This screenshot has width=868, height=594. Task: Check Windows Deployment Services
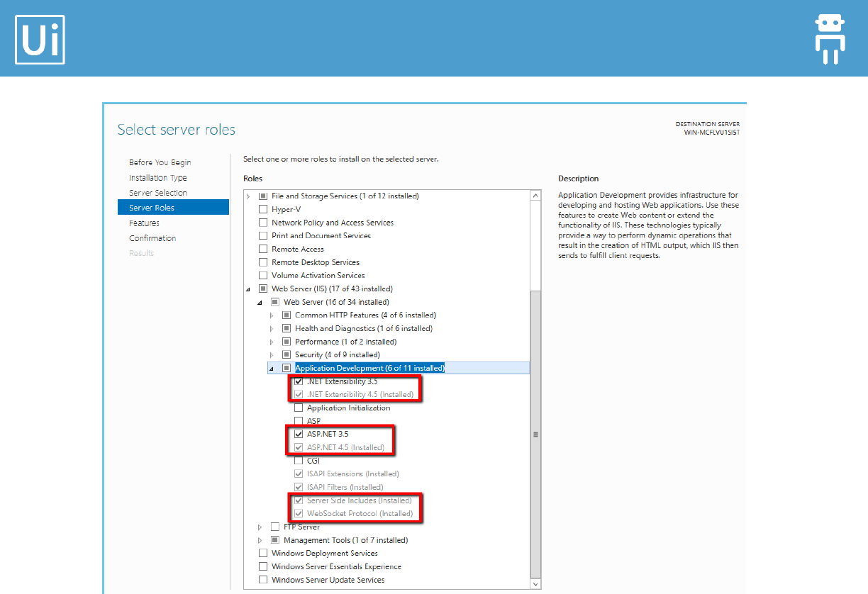point(263,553)
